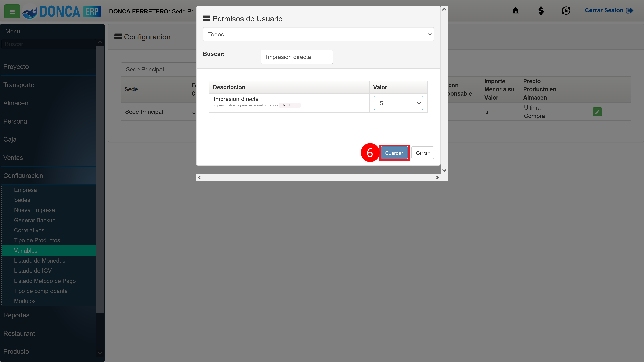Click the Cerrar button in the dialog
The image size is (644, 362).
[x=422, y=153]
